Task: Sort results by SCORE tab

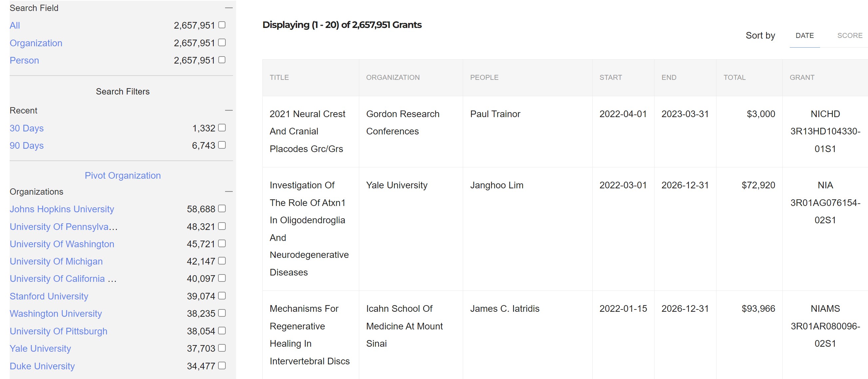Action: tap(849, 36)
